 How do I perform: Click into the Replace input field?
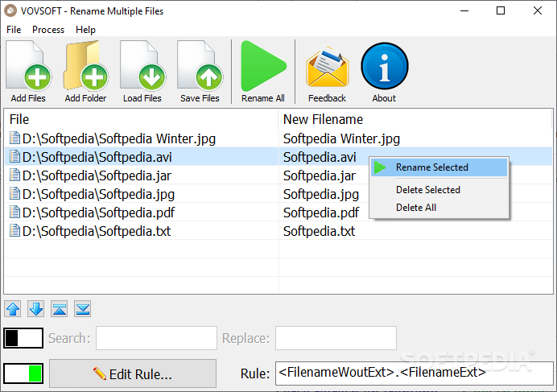pyautogui.click(x=336, y=338)
